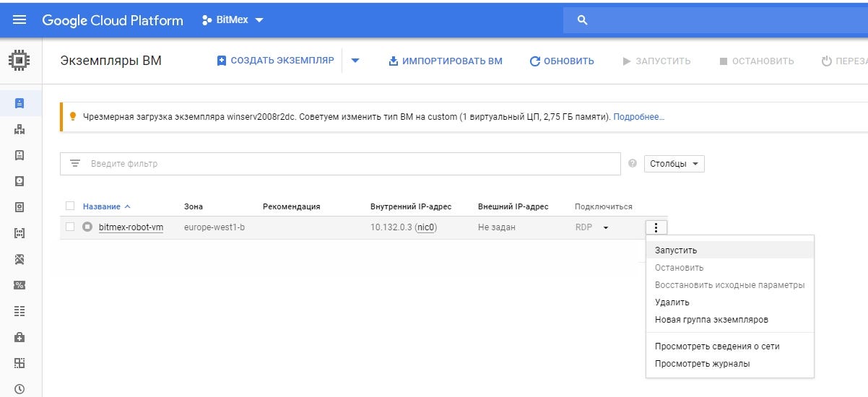Click the Не задан external IP cell

pyautogui.click(x=497, y=227)
